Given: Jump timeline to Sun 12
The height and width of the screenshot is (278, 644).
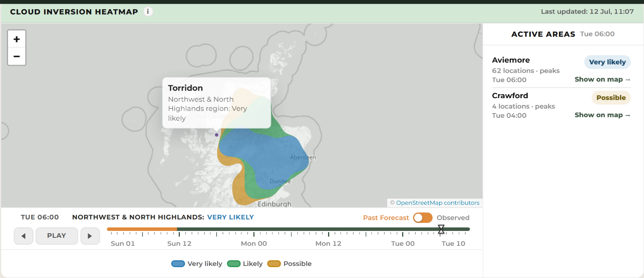Looking at the screenshot, I should tap(179, 243).
